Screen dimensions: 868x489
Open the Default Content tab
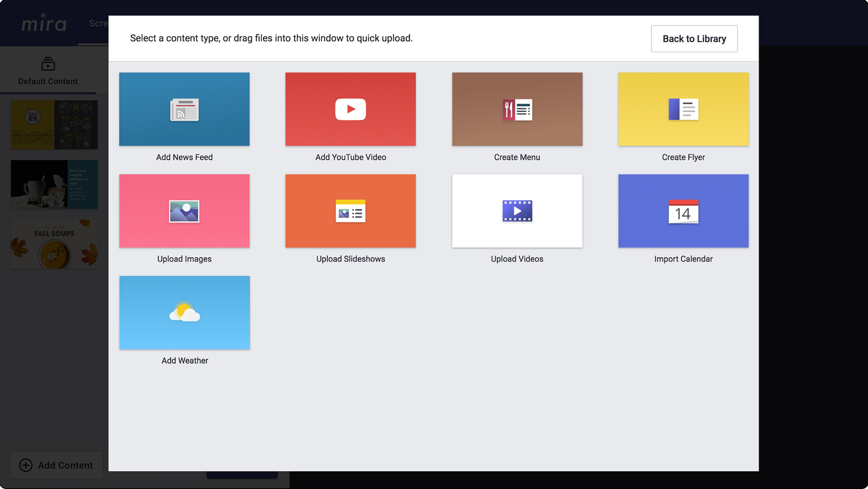click(x=48, y=71)
